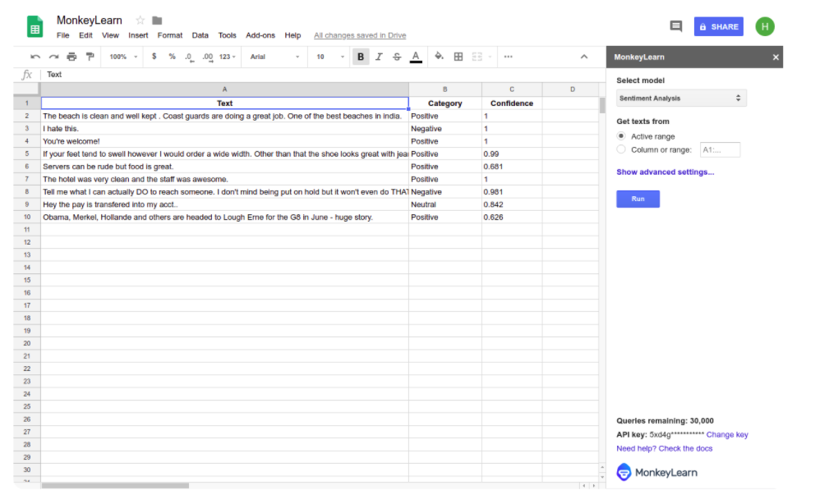Open the Format menu
The height and width of the screenshot is (504, 838).
click(x=169, y=35)
